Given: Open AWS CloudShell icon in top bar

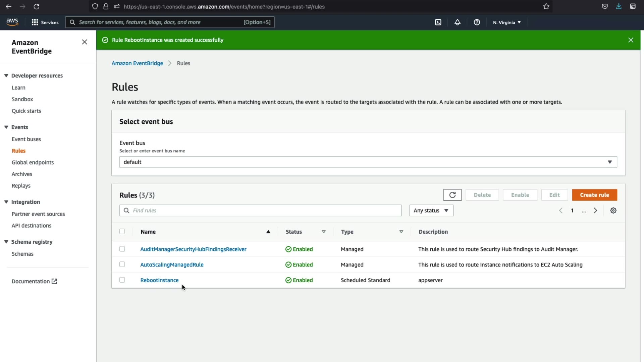Looking at the screenshot, I should (x=438, y=22).
